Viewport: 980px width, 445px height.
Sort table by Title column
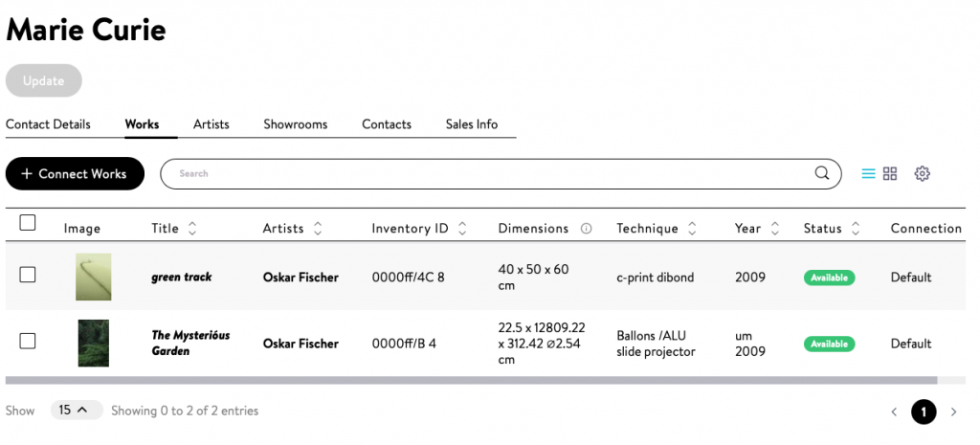click(192, 229)
